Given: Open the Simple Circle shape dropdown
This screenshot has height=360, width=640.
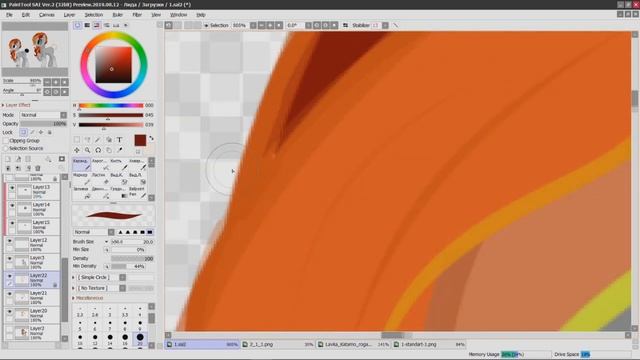Looking at the screenshot, I should [x=122, y=278].
